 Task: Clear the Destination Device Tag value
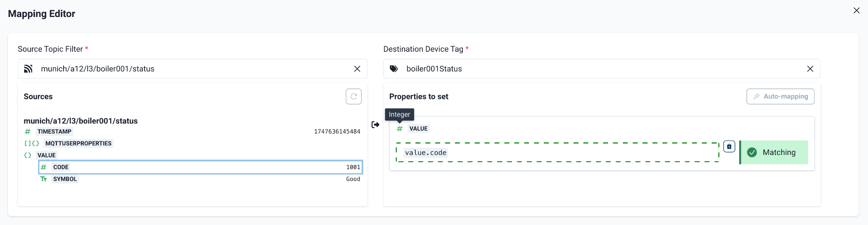tap(810, 69)
